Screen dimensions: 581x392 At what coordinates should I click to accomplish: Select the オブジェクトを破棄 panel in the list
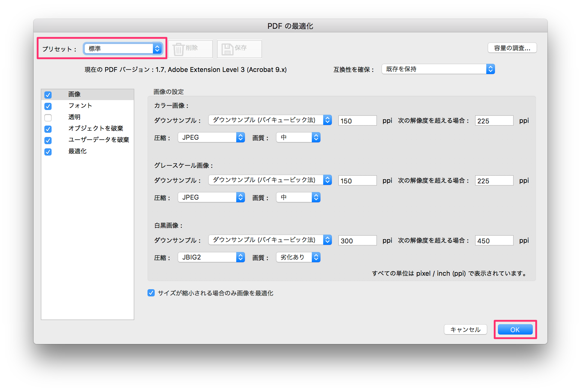pyautogui.click(x=88, y=129)
